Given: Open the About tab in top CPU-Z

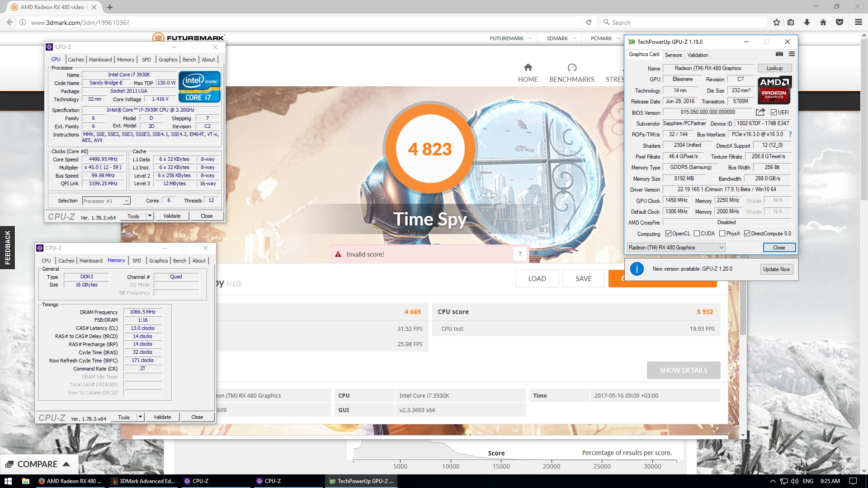Looking at the screenshot, I should click(208, 60).
